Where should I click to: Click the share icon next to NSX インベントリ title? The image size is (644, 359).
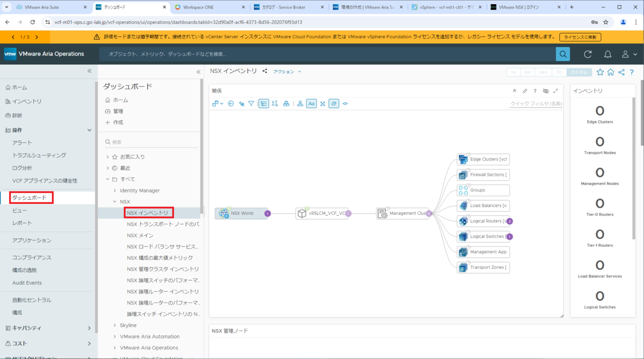[x=265, y=71]
